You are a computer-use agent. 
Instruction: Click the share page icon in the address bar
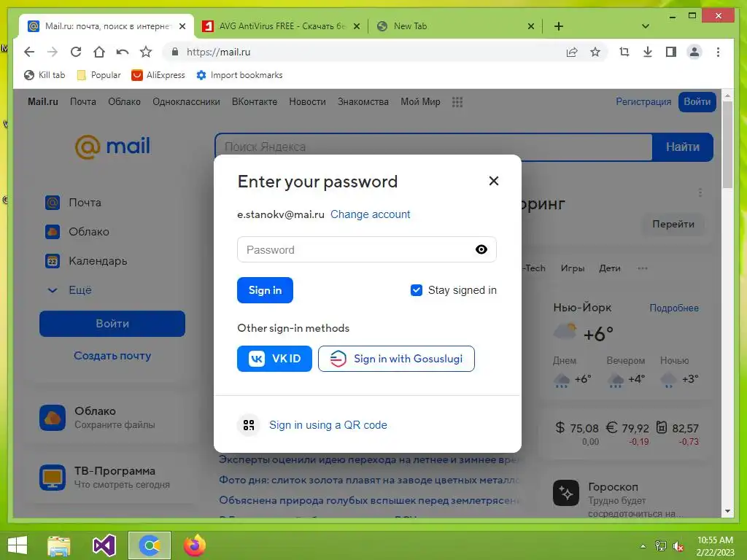click(x=572, y=52)
